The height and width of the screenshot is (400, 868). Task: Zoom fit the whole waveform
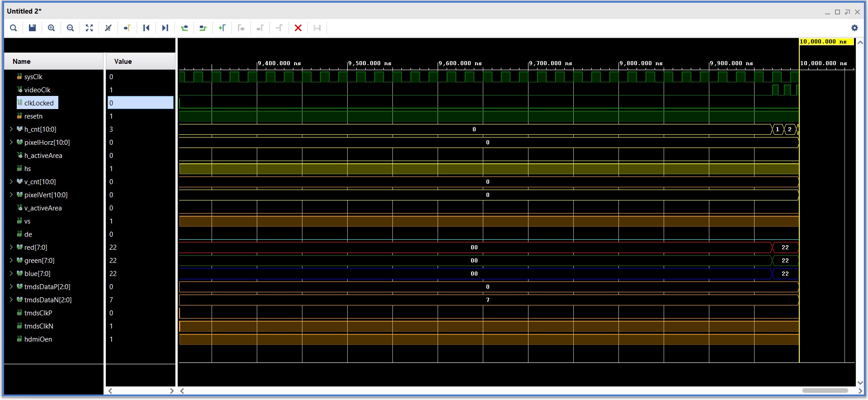coord(89,28)
